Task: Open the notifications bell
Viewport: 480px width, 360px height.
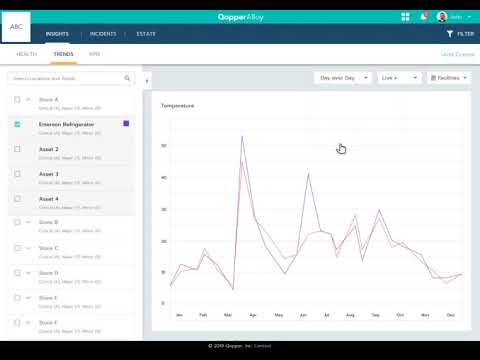Action: 424,16
